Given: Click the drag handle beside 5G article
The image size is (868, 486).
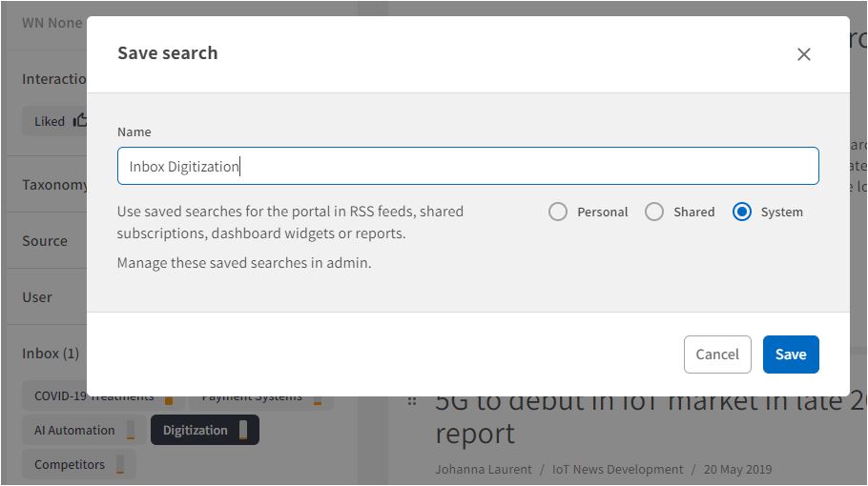Looking at the screenshot, I should (x=412, y=401).
